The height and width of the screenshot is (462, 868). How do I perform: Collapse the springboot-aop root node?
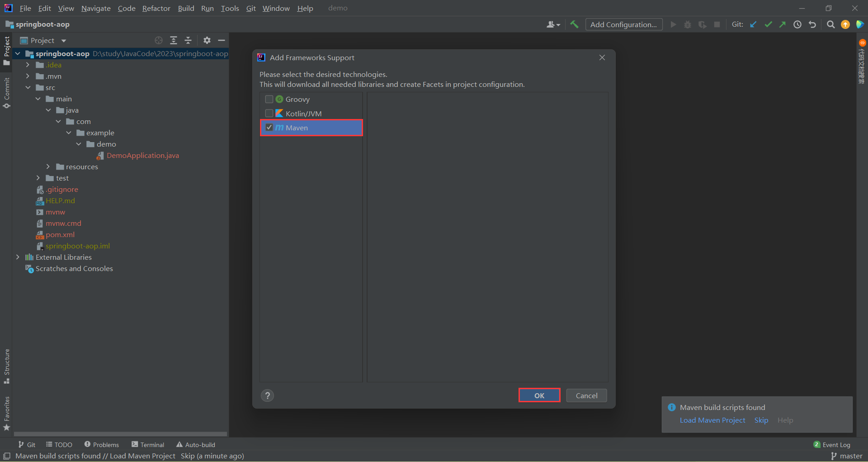(x=18, y=54)
